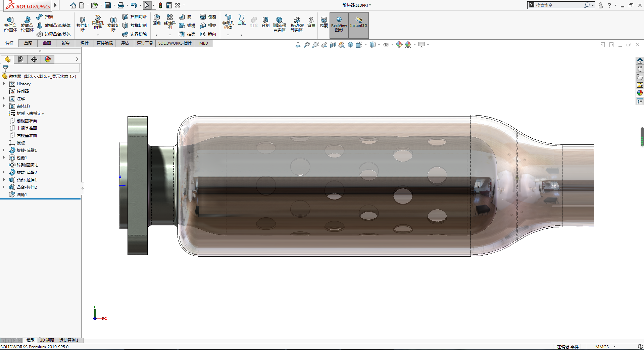Screen dimensions: 644x350
Task: Select the 圆角 fillet tool
Action: 157,20
